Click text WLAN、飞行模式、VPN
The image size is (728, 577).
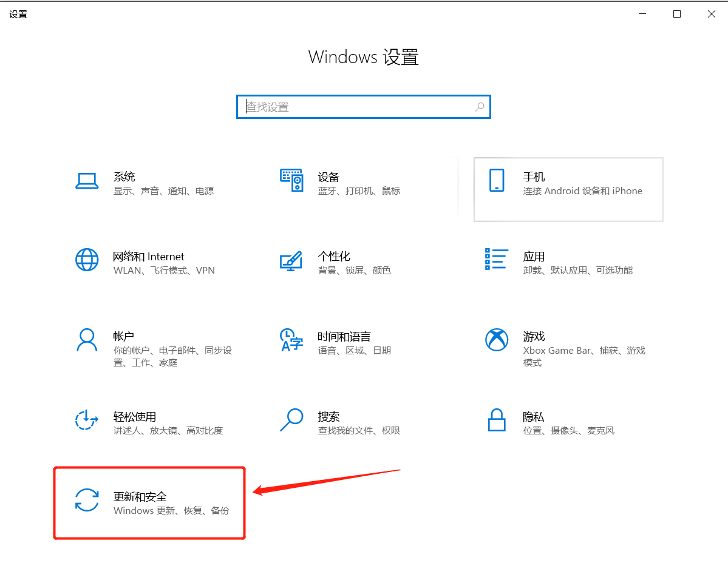coord(164,271)
